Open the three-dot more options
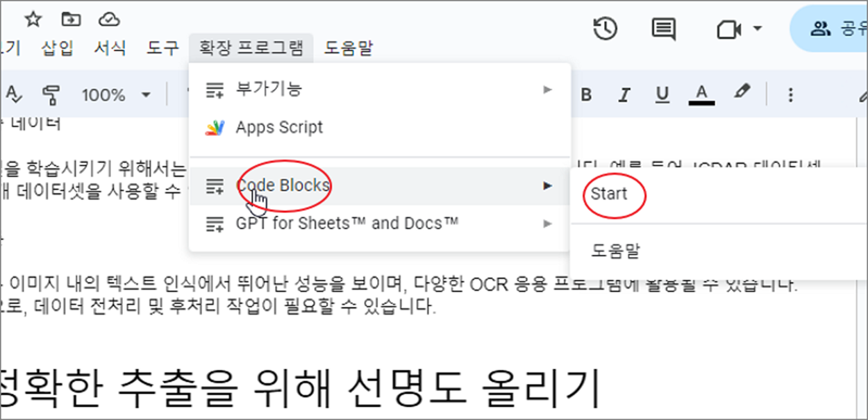868x420 pixels. (790, 95)
